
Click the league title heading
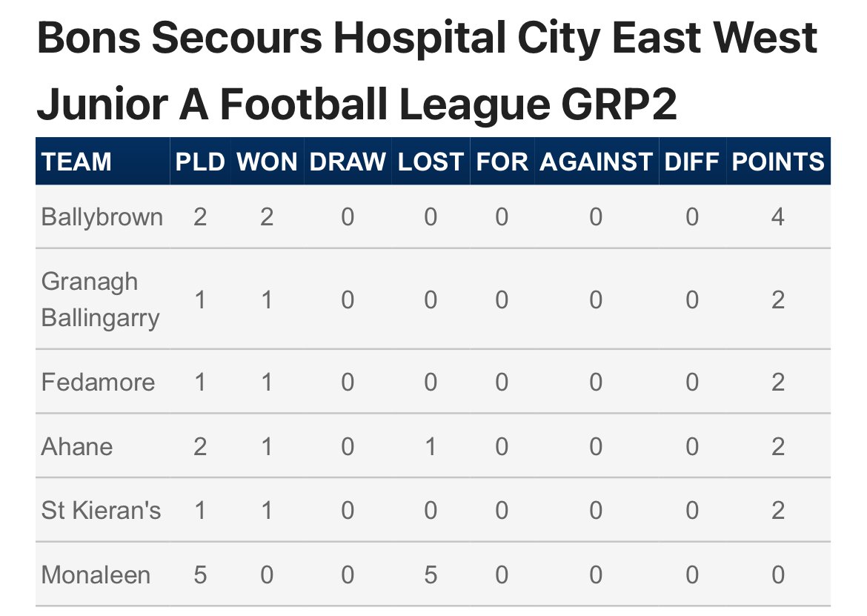tap(427, 70)
